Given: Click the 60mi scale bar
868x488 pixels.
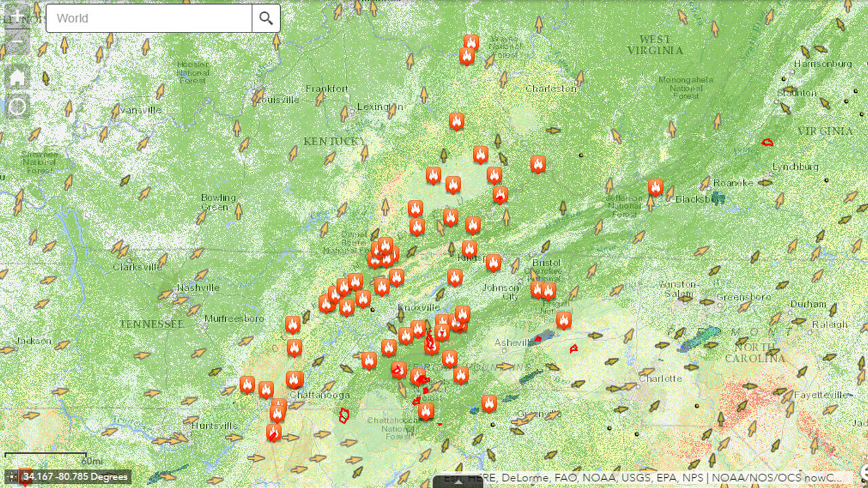Looking at the screenshot, I should [x=45, y=455].
